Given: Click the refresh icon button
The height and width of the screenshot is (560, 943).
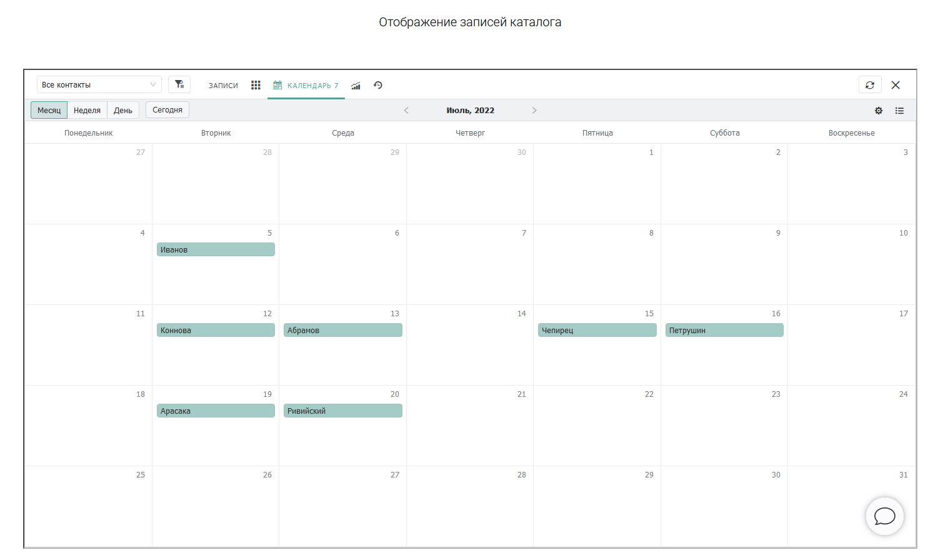Looking at the screenshot, I should (870, 85).
